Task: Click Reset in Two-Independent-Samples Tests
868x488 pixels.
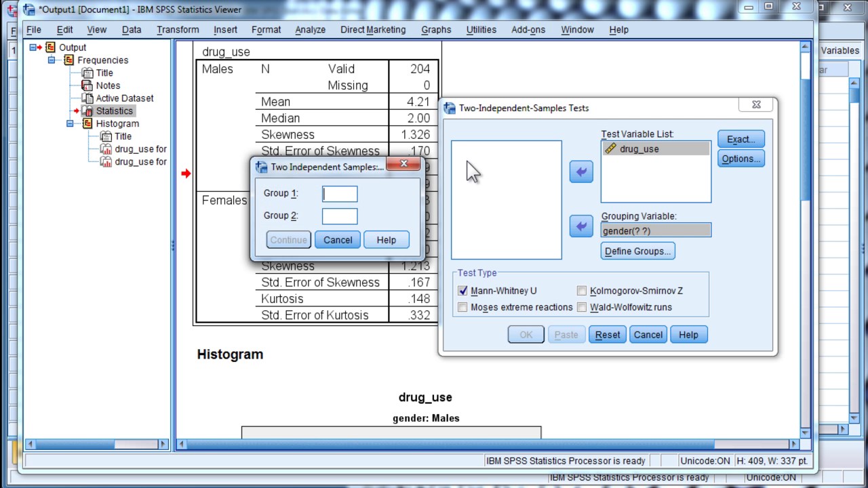Action: pos(608,335)
